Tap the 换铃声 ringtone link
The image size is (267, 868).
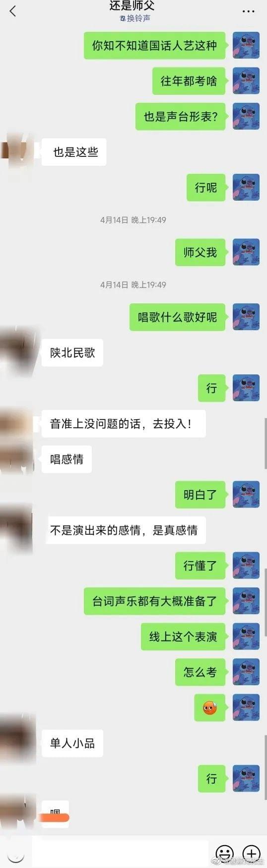134,18
